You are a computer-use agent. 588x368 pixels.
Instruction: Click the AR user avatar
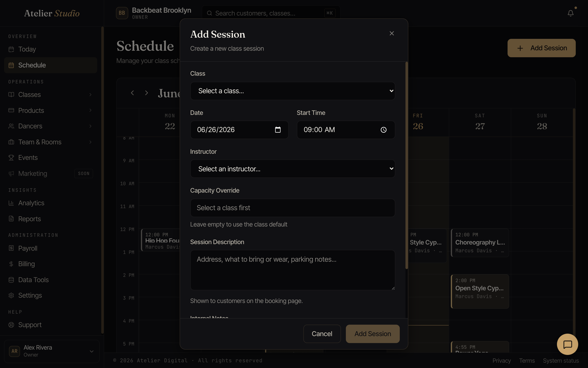click(x=14, y=351)
